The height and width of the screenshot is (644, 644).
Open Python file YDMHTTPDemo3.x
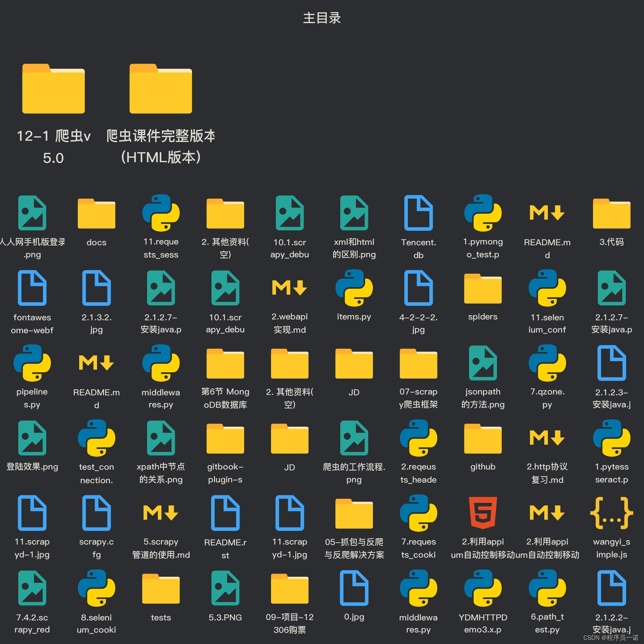pos(483,588)
